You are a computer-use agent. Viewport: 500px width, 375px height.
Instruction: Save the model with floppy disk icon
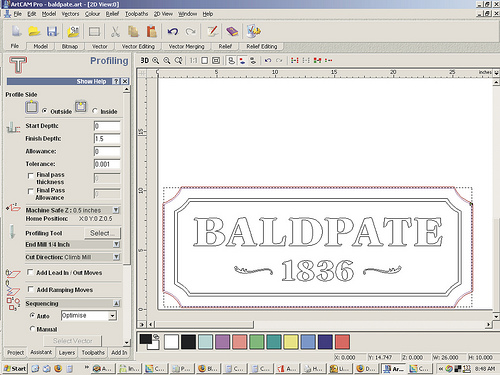point(52,31)
